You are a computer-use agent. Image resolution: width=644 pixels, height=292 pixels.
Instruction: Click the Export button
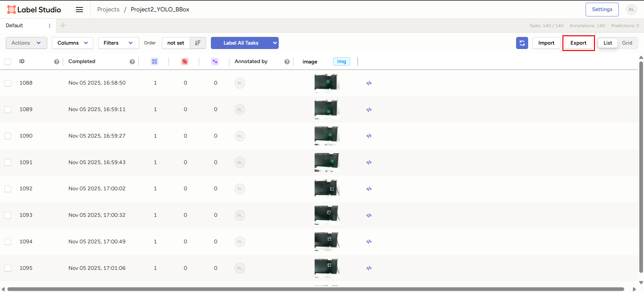click(578, 43)
